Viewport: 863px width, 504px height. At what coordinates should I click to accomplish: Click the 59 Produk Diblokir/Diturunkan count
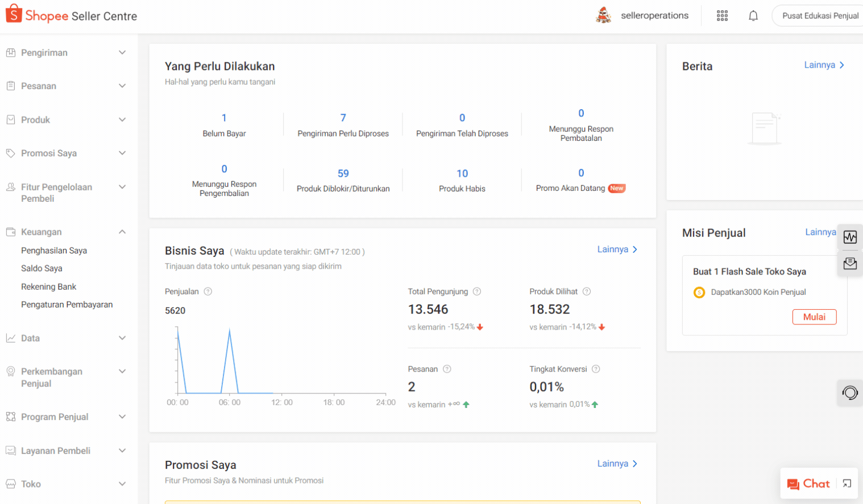tap(343, 173)
